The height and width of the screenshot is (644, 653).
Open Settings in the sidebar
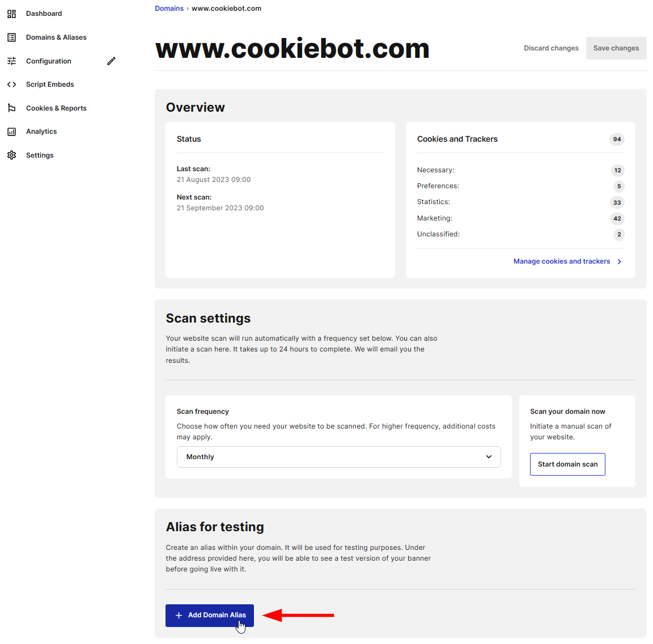click(x=40, y=155)
